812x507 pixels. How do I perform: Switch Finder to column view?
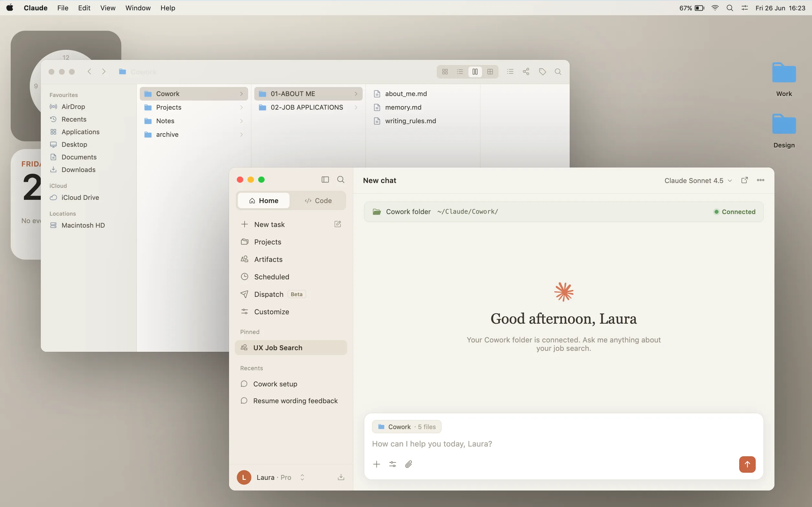pyautogui.click(x=475, y=71)
